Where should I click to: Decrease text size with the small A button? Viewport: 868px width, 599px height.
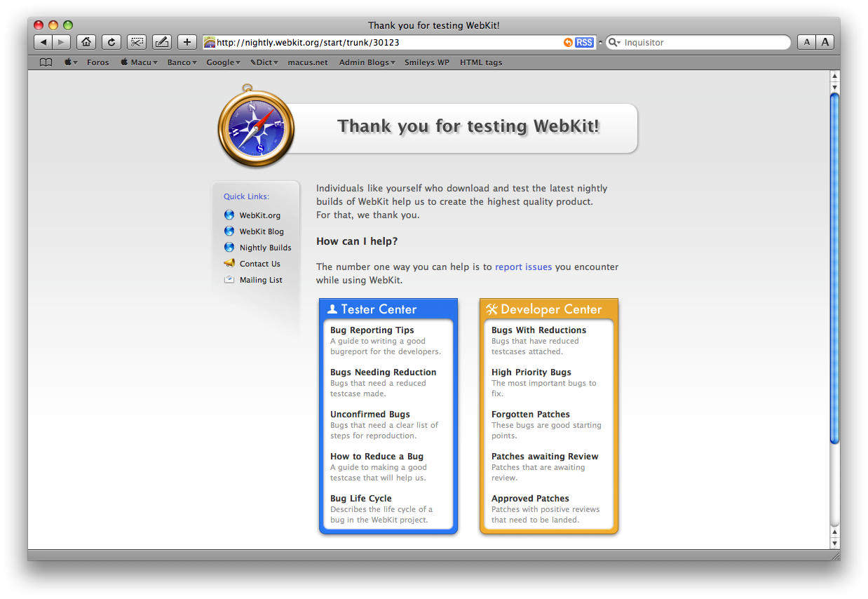(806, 42)
